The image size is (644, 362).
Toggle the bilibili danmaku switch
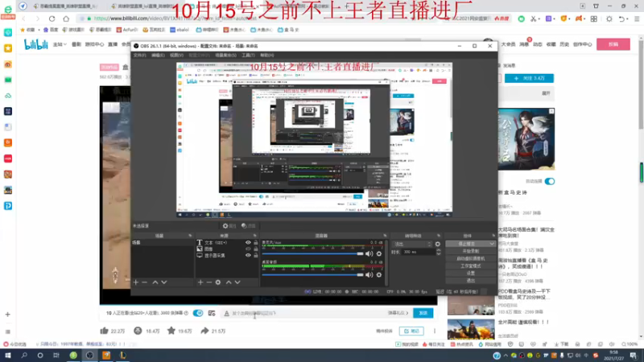(x=198, y=313)
